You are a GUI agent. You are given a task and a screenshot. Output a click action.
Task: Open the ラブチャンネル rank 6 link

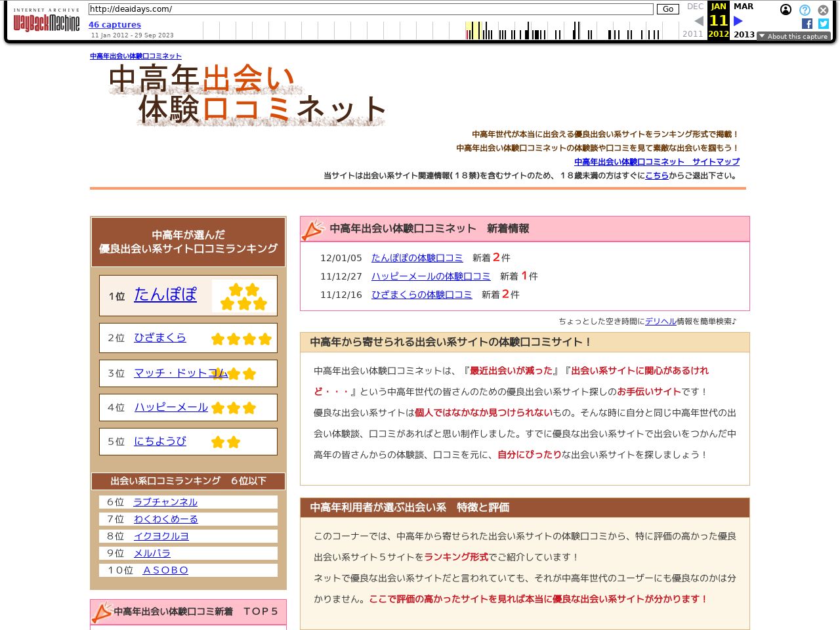pyautogui.click(x=165, y=502)
